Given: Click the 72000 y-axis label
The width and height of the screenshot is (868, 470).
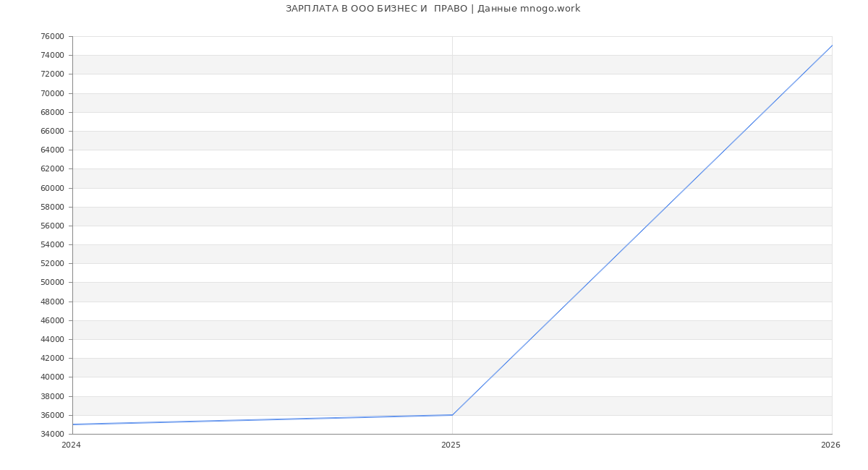Looking at the screenshot, I should pyautogui.click(x=52, y=74).
